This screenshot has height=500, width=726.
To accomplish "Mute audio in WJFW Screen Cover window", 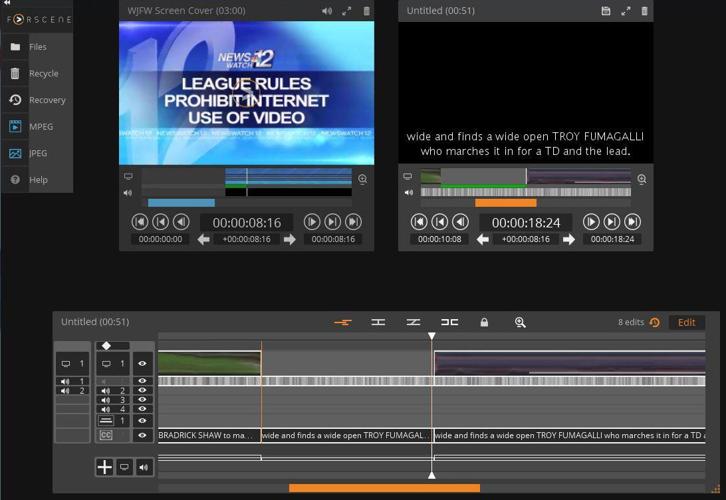I will tap(327, 11).
